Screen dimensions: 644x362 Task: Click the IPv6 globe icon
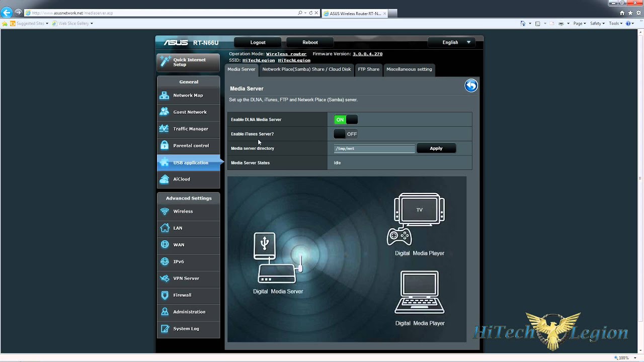pyautogui.click(x=165, y=261)
